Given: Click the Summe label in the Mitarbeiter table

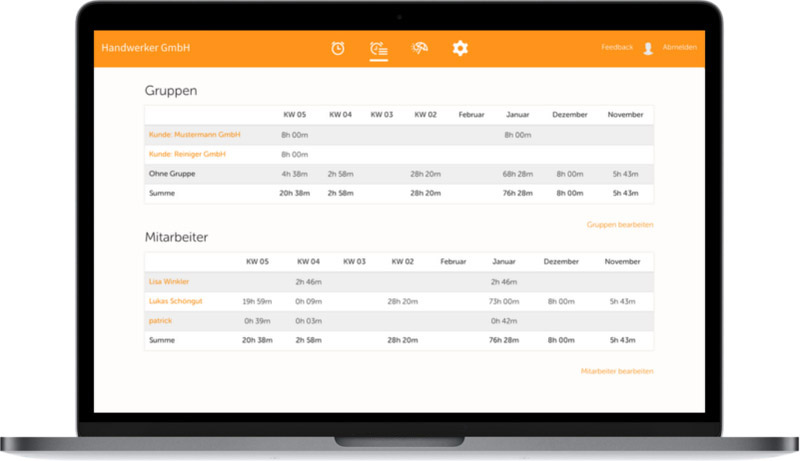Looking at the screenshot, I should point(162,340).
